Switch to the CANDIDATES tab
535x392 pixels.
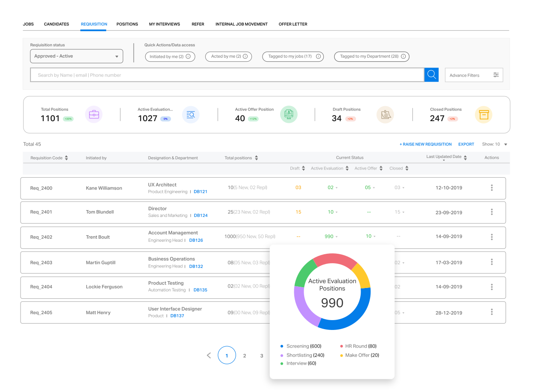56,24
